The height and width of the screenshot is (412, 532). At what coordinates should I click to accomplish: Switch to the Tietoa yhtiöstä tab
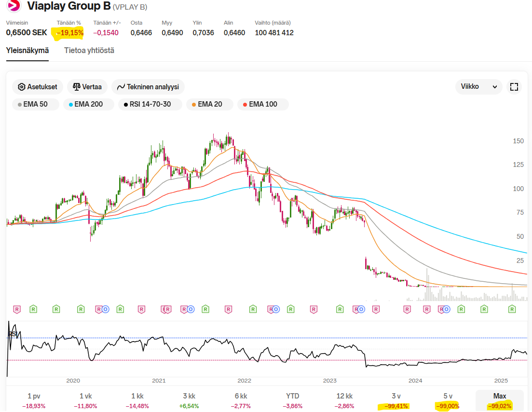coord(89,50)
